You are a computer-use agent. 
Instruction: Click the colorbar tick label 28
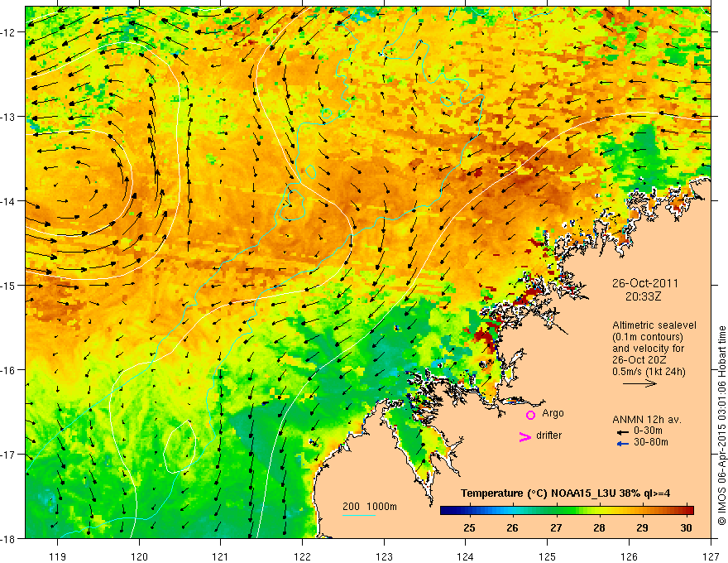[599, 527]
